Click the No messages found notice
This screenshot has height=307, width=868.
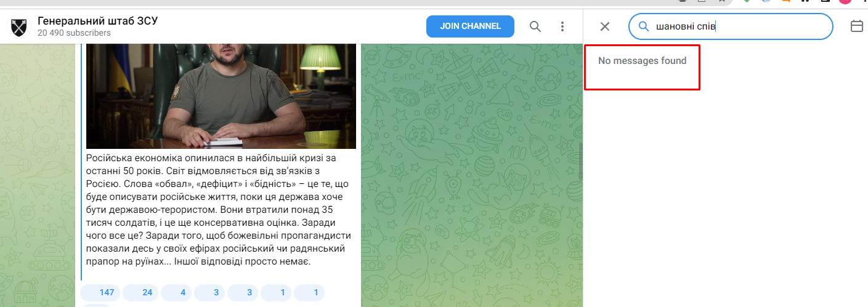pyautogui.click(x=642, y=61)
